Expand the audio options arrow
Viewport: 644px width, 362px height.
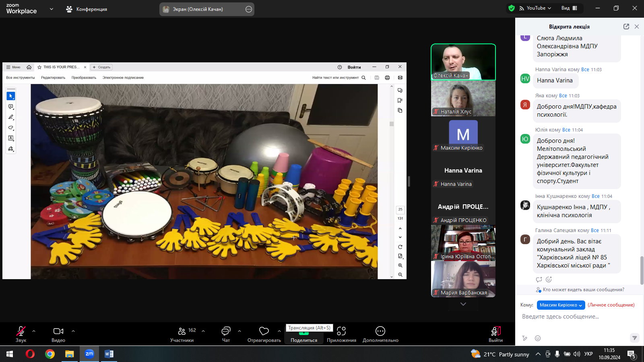[x=34, y=331]
